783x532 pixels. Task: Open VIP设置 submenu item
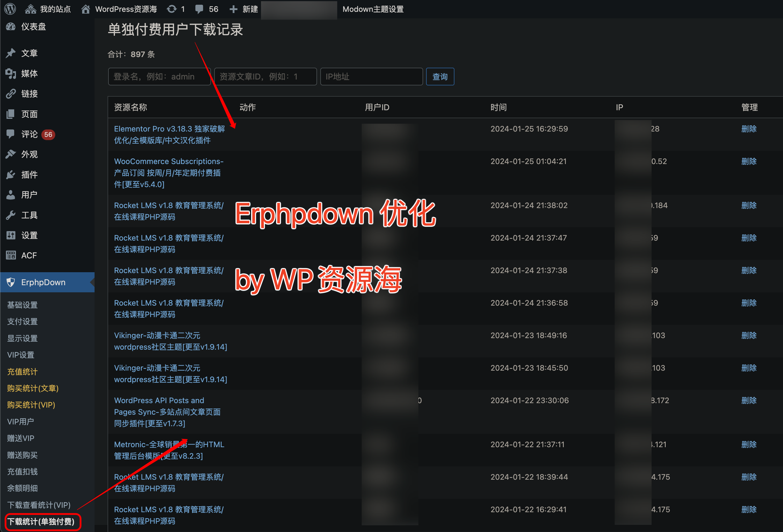(x=21, y=355)
